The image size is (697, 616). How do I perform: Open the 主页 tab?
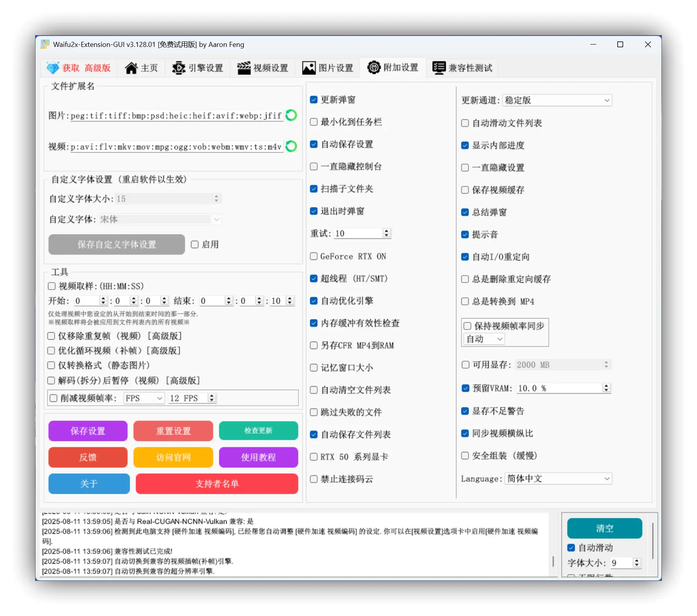coord(141,68)
